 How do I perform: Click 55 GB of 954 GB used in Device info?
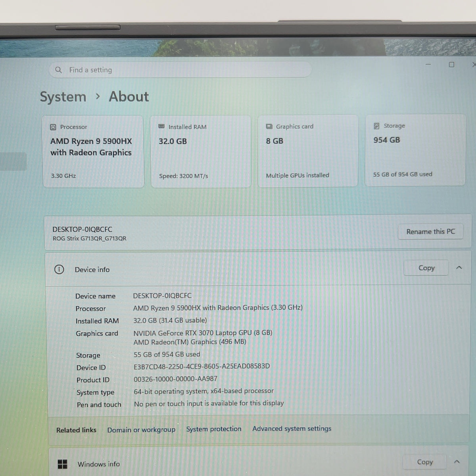click(167, 354)
